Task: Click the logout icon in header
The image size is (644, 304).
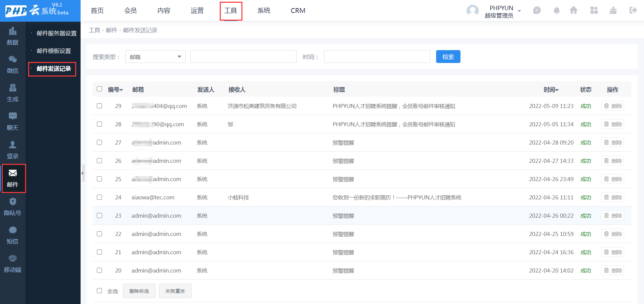Action: tap(633, 10)
